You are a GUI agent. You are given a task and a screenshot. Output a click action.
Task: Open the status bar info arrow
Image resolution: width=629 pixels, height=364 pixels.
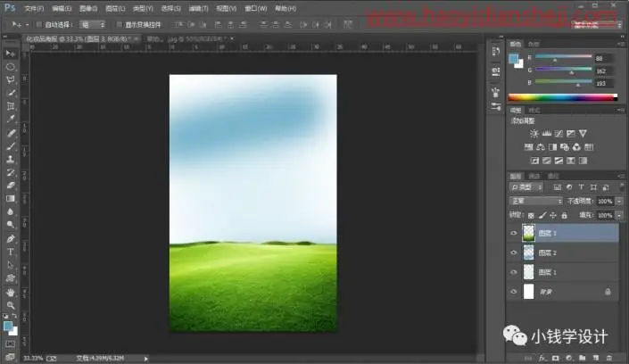[146, 359]
